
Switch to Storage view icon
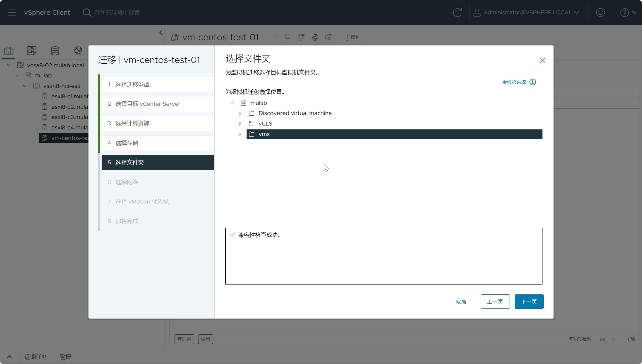[x=55, y=51]
